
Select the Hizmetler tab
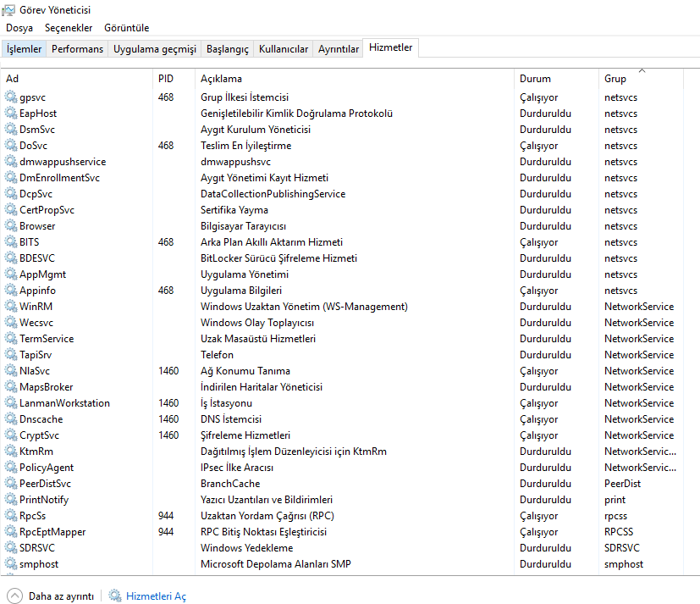click(390, 47)
